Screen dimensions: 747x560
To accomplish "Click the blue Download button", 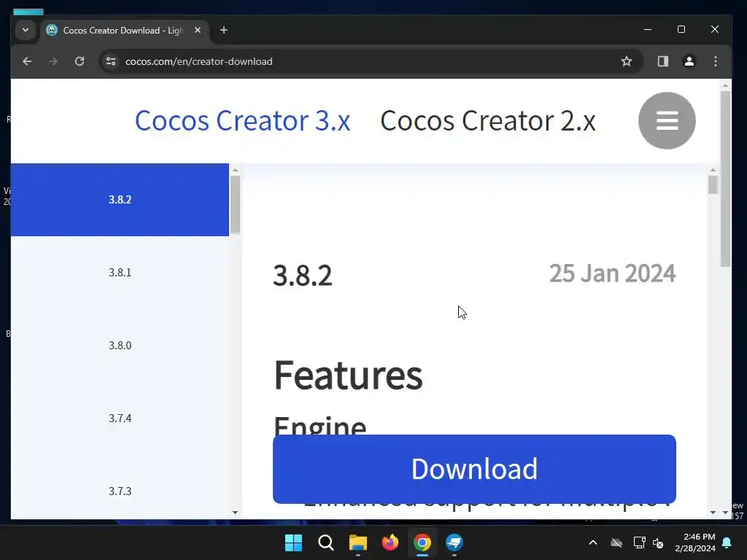I will (x=474, y=469).
